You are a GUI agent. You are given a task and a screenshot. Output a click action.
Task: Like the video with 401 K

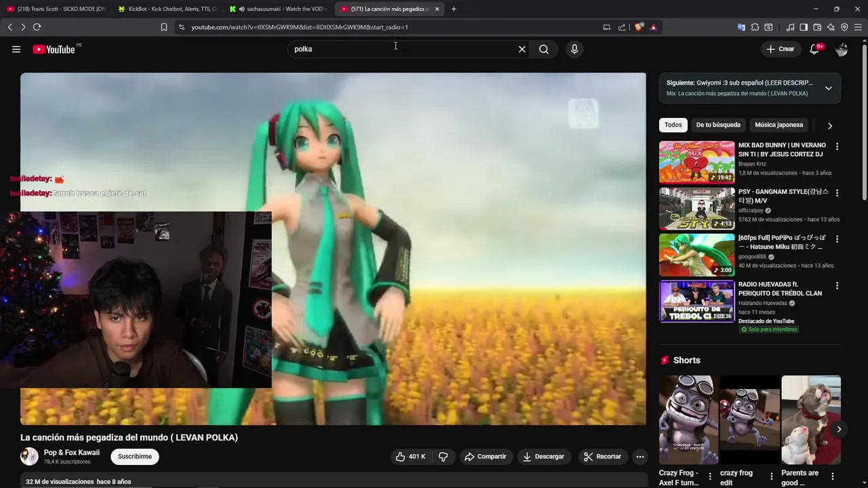410,457
